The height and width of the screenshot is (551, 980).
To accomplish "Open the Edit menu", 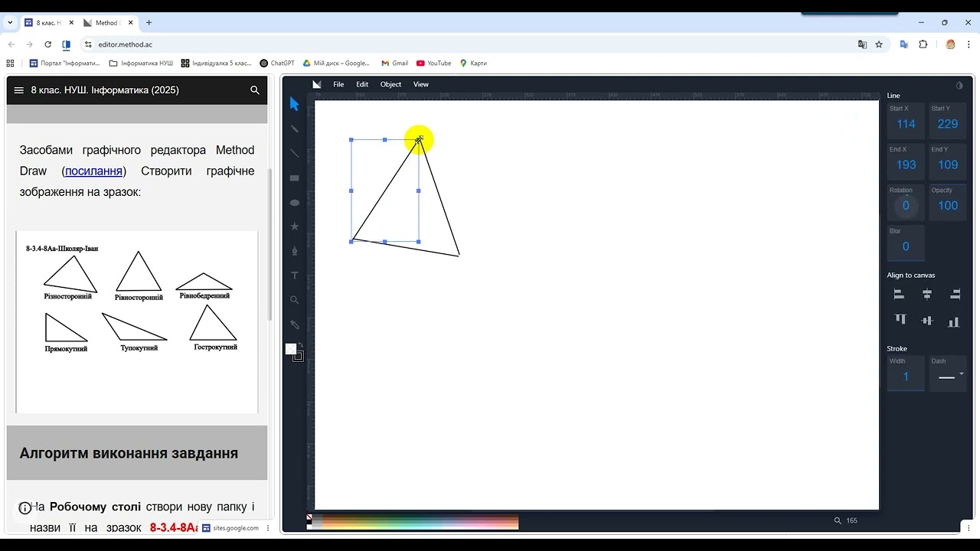I will (362, 84).
